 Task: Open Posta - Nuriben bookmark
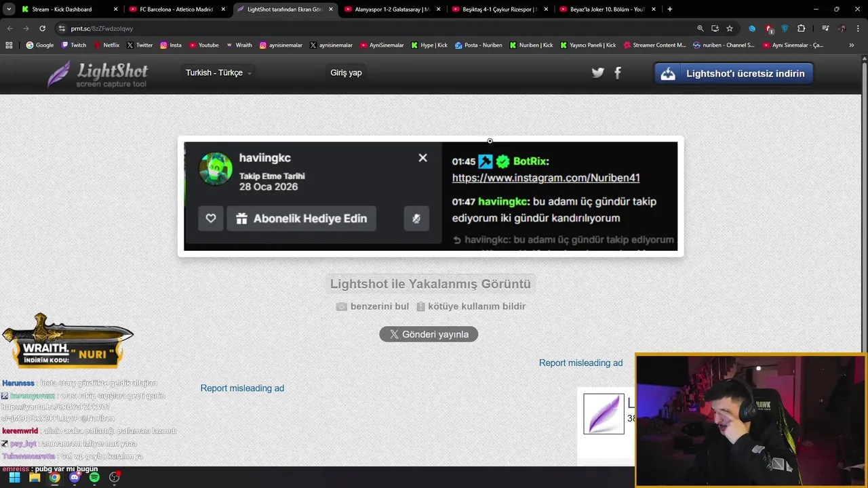click(479, 45)
